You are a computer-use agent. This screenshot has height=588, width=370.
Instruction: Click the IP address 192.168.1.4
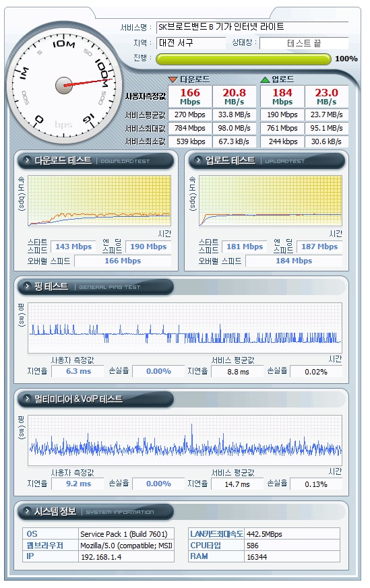[x=127, y=557]
